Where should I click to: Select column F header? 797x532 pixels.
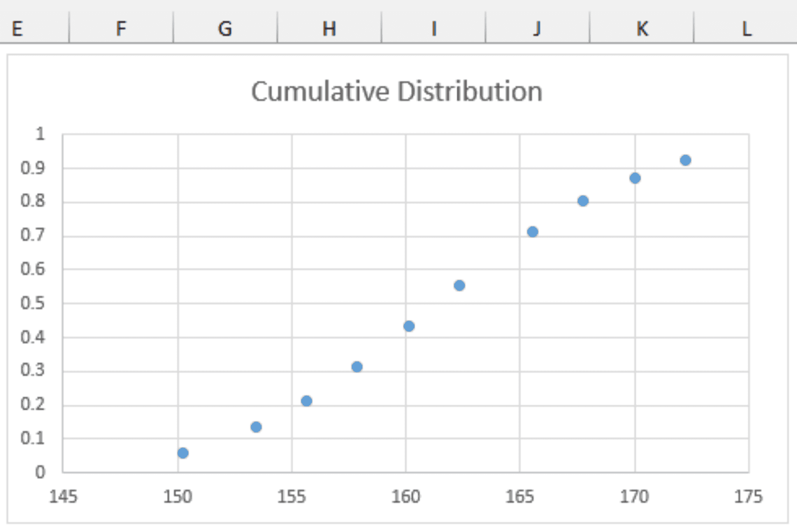coord(121,28)
